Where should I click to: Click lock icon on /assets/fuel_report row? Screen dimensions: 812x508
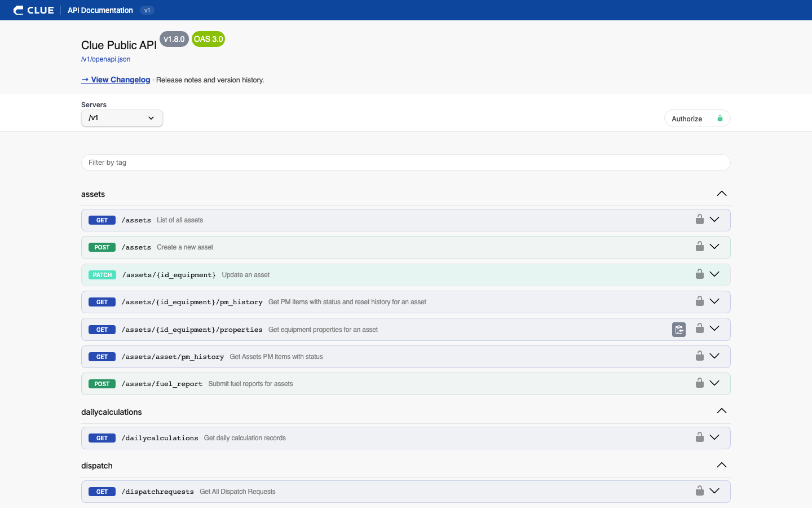tap(699, 383)
